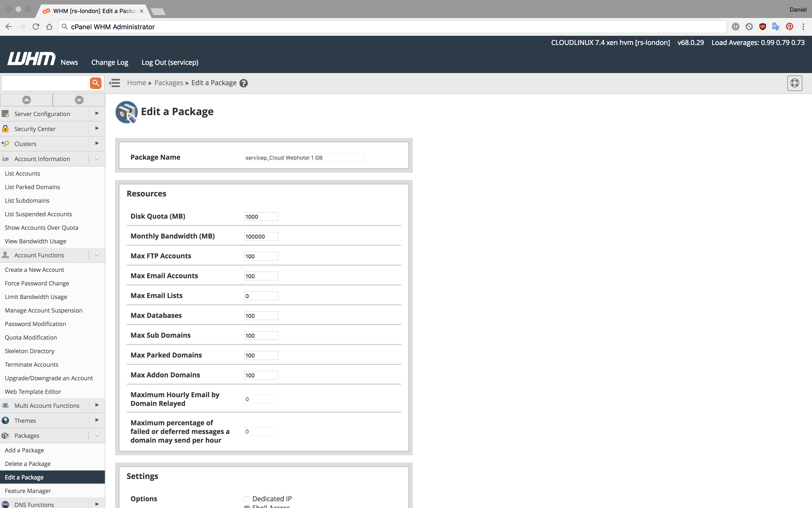
Task: Open List Accounts link
Action: [22, 173]
